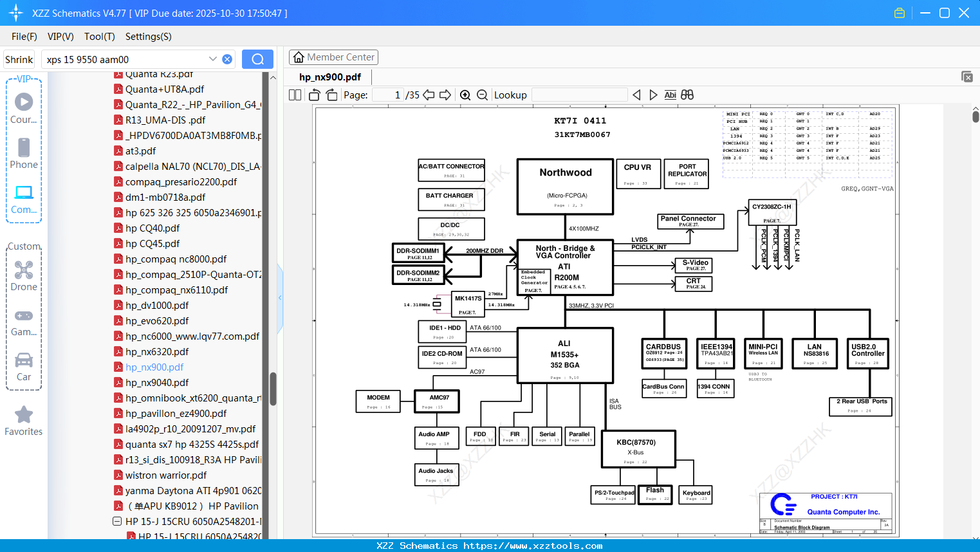Open Quanta+UT8A.pdf in the file list

165,89
